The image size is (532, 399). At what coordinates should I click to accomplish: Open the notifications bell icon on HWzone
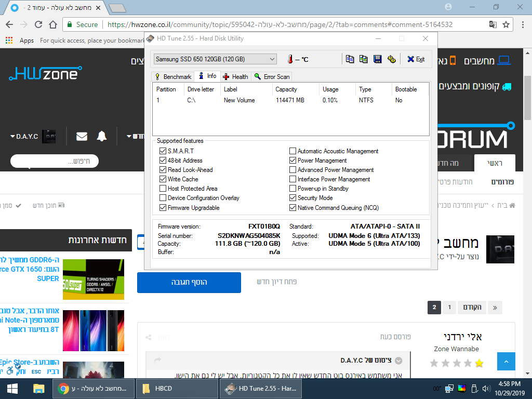[x=102, y=137]
